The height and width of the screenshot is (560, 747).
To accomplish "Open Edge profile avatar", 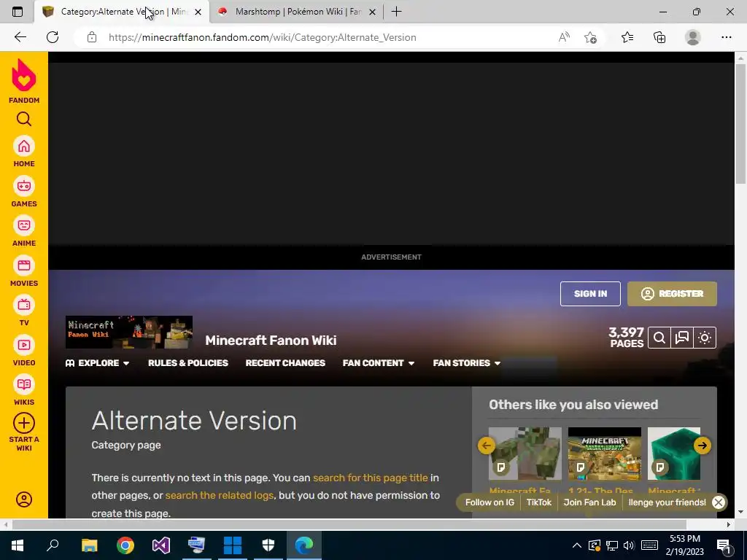I will (693, 37).
